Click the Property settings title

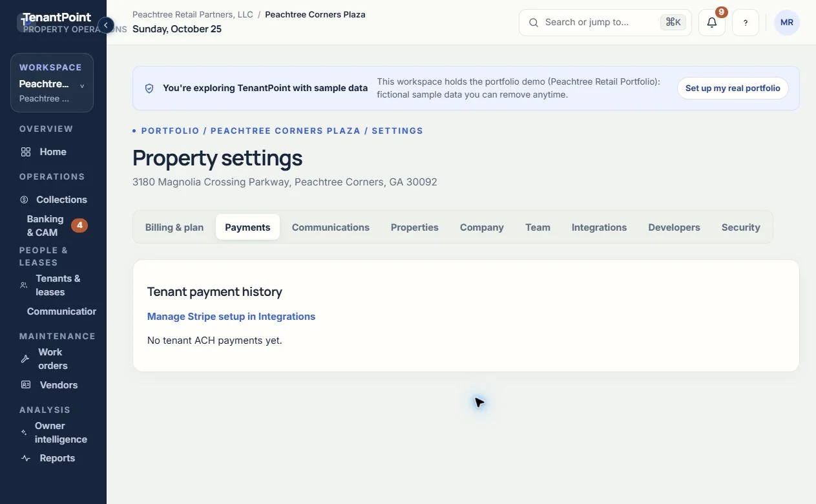(217, 158)
